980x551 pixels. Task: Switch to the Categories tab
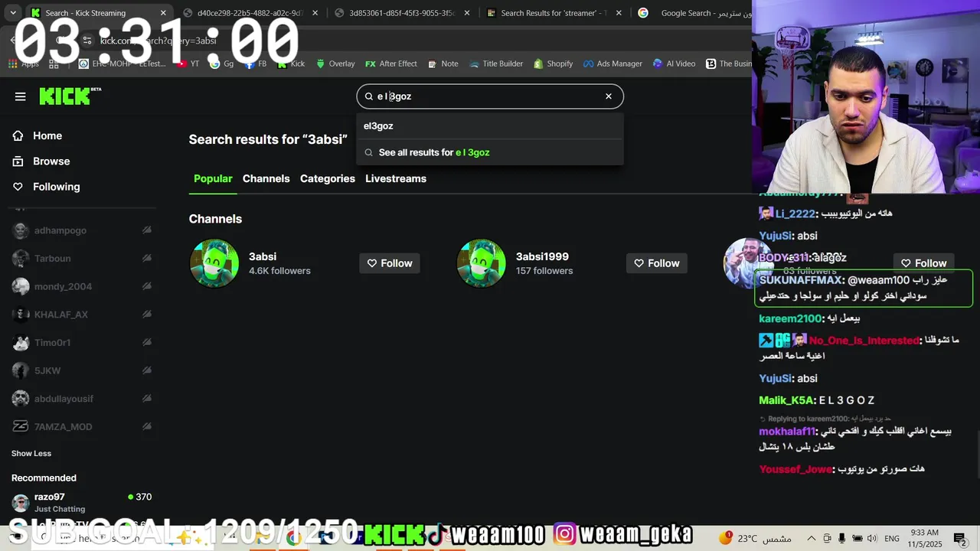tap(328, 178)
